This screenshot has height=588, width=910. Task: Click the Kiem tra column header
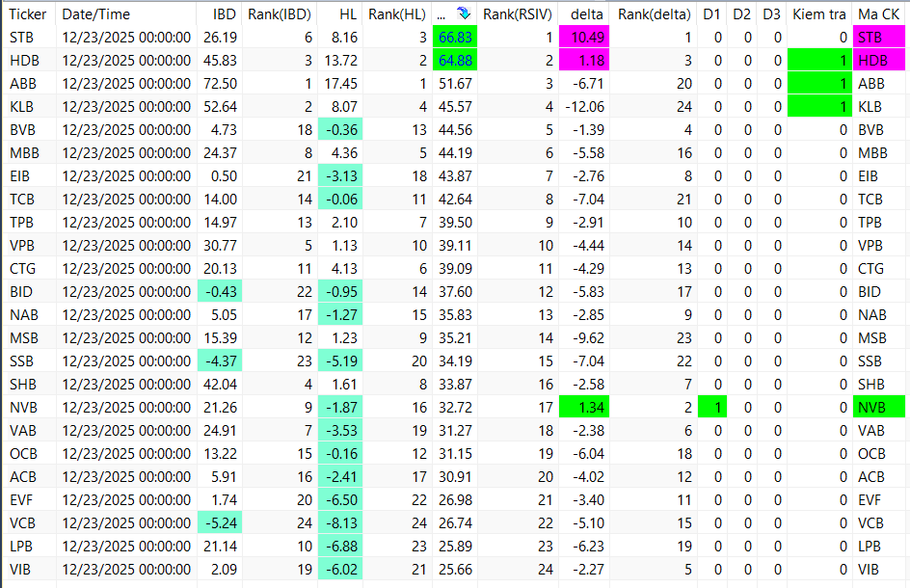[818, 13]
